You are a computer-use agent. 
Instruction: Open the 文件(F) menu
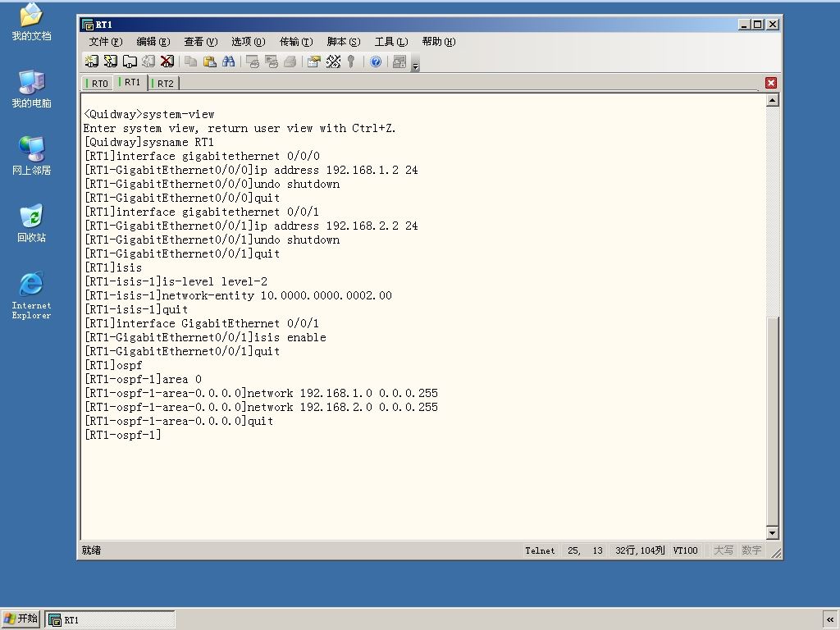point(106,42)
